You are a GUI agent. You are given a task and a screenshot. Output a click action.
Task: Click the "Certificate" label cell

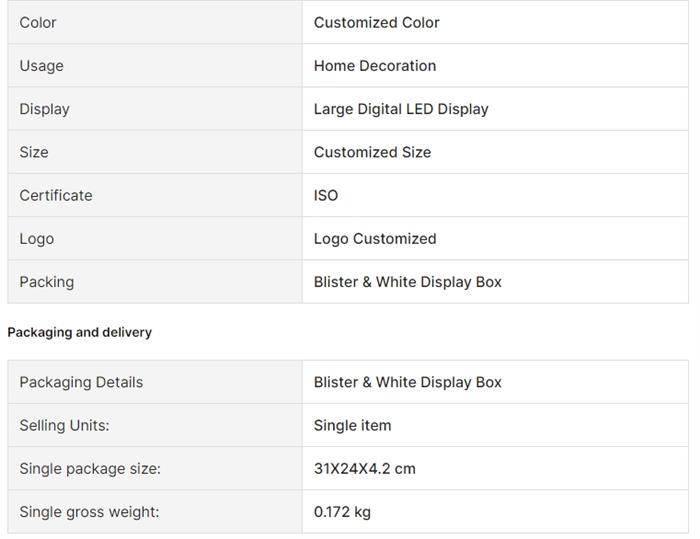(x=56, y=195)
